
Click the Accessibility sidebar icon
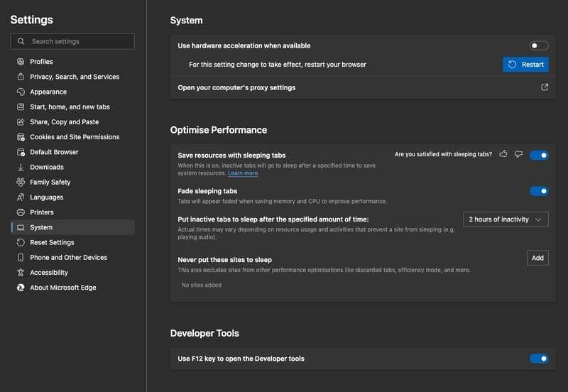pos(21,273)
